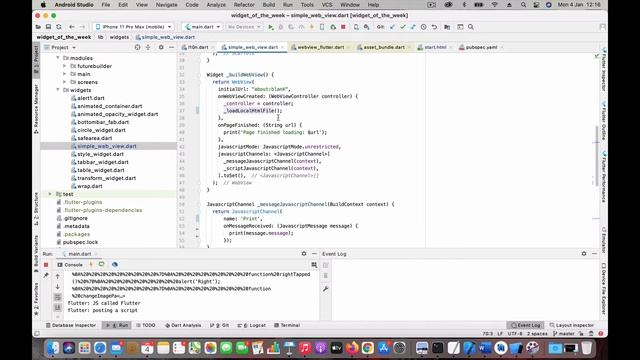Show Git history clock icon
The height and width of the screenshot is (360, 640).
(424, 27)
